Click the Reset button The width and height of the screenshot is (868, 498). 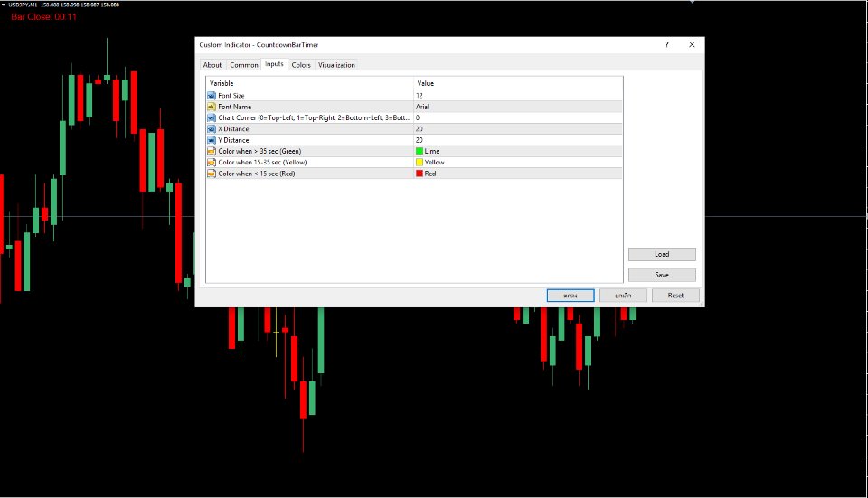click(x=675, y=296)
